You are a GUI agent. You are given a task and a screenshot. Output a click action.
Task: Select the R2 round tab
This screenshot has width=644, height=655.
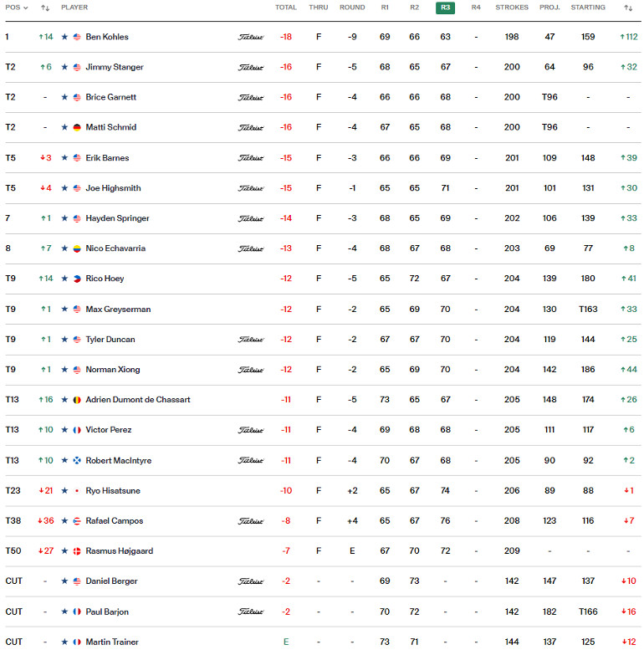tap(414, 8)
